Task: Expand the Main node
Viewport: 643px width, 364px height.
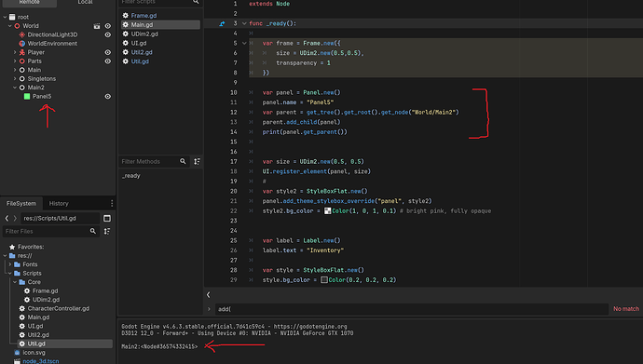Action: [x=15, y=70]
